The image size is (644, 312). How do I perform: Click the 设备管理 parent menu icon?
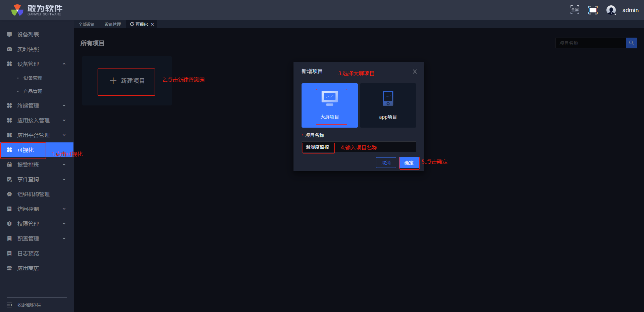click(x=9, y=64)
